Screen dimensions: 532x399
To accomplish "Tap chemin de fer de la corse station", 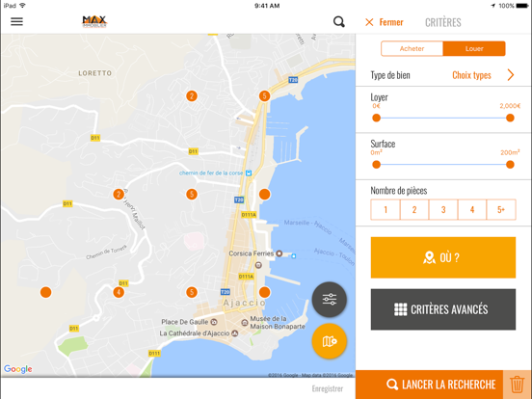I will pyautogui.click(x=216, y=173).
